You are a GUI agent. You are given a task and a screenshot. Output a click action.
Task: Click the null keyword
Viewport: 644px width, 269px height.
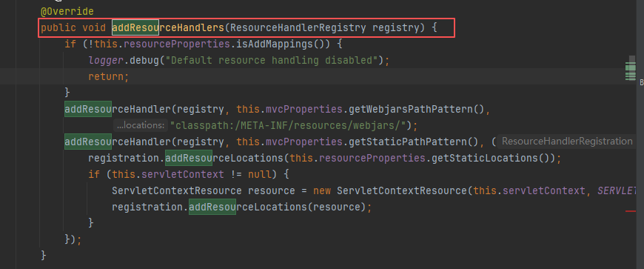(260, 174)
